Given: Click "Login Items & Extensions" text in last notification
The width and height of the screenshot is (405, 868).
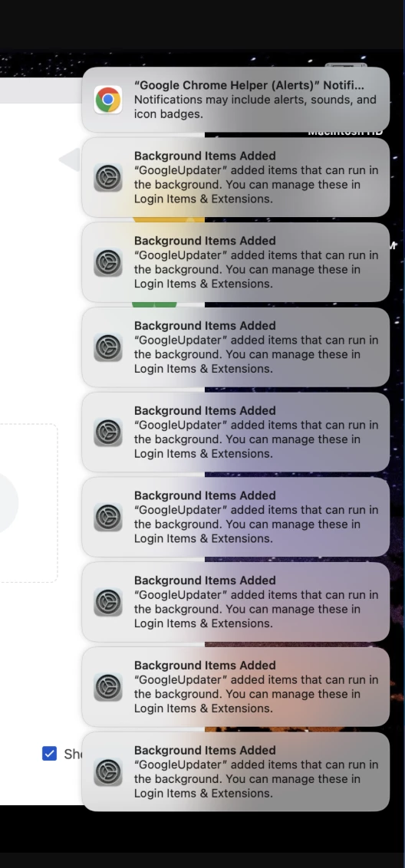Looking at the screenshot, I should 202,794.
